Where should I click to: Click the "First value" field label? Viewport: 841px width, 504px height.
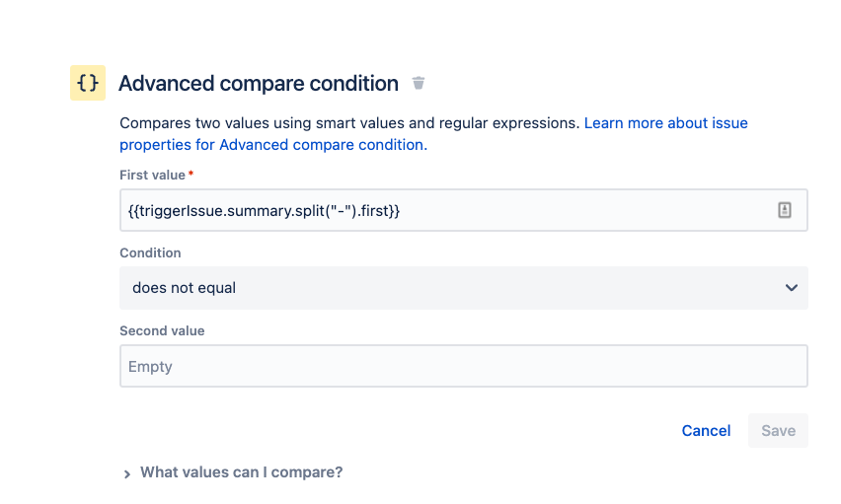click(x=152, y=175)
